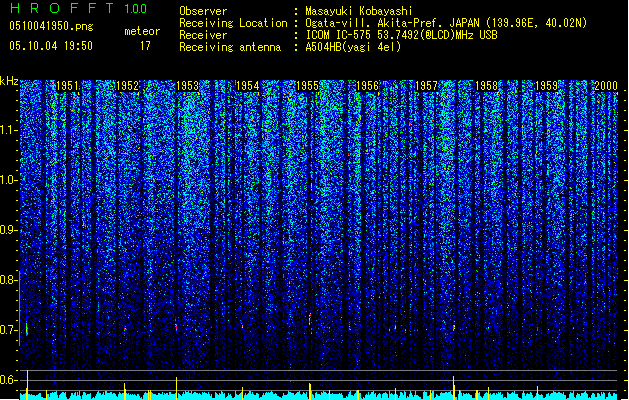The image size is (629, 400).
Task: Click the meteor count label
Action: point(142,31)
